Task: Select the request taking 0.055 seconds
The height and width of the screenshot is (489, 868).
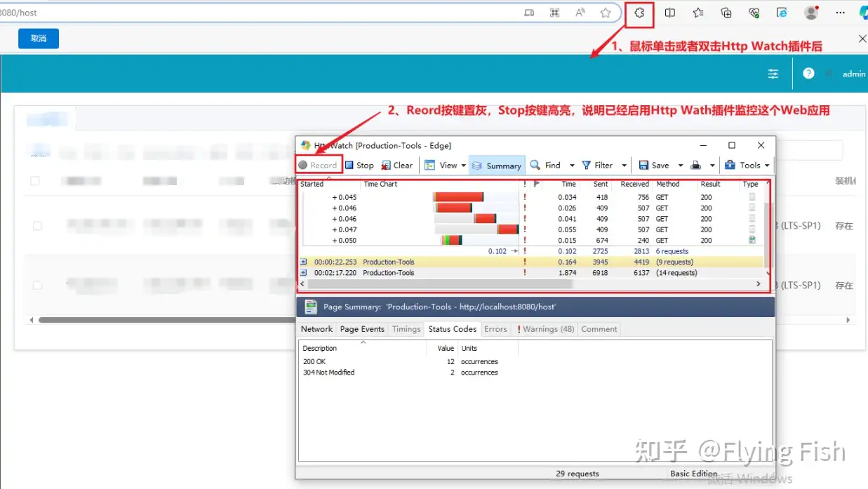Action: click(x=530, y=229)
